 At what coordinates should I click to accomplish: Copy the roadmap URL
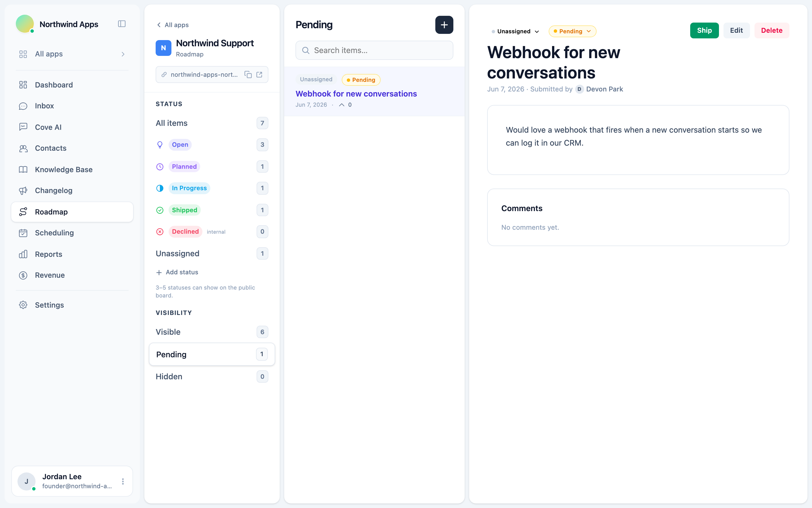point(248,75)
